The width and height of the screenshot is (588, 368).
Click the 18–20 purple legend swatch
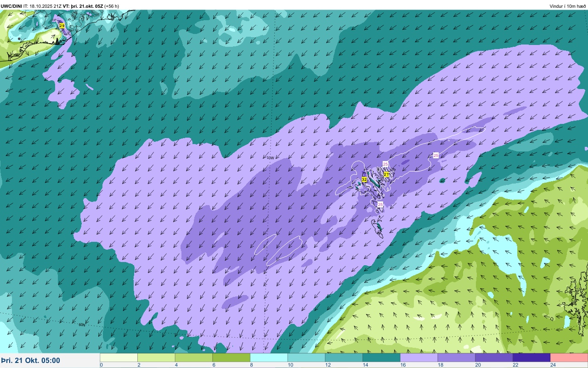(457, 358)
